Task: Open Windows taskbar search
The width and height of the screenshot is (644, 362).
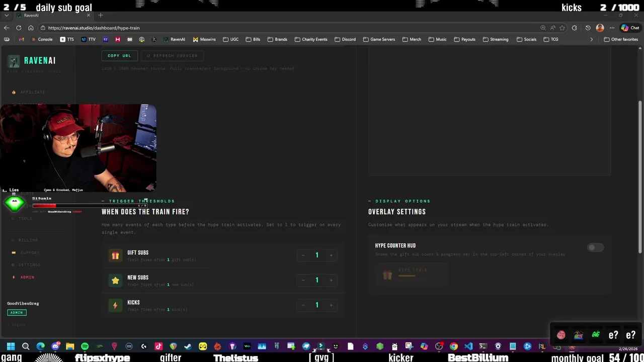Action: (x=26, y=346)
